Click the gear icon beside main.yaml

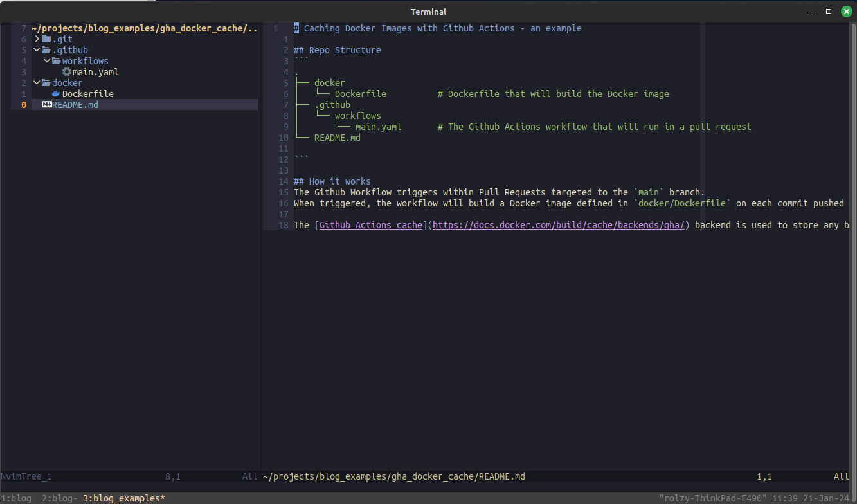66,71
